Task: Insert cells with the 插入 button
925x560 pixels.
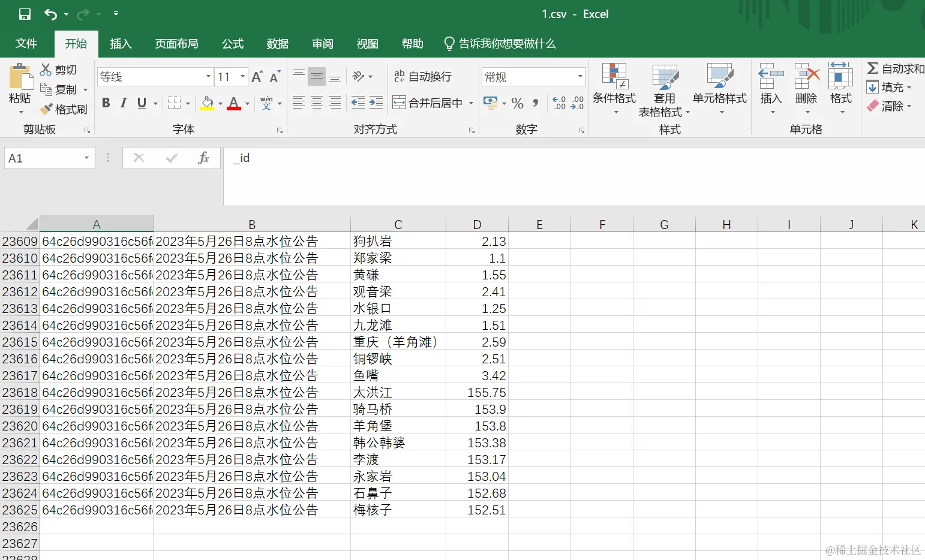Action: click(x=771, y=89)
